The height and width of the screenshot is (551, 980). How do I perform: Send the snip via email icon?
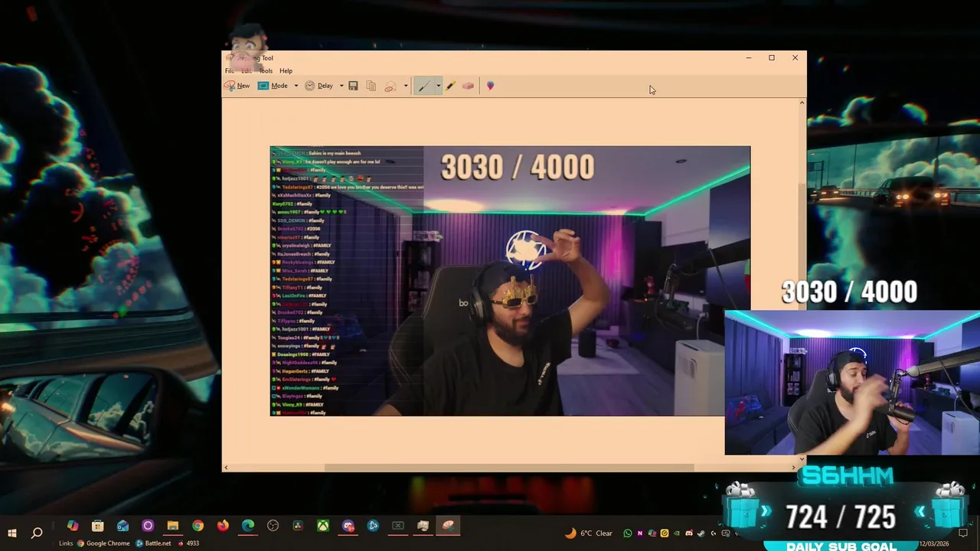tap(390, 86)
